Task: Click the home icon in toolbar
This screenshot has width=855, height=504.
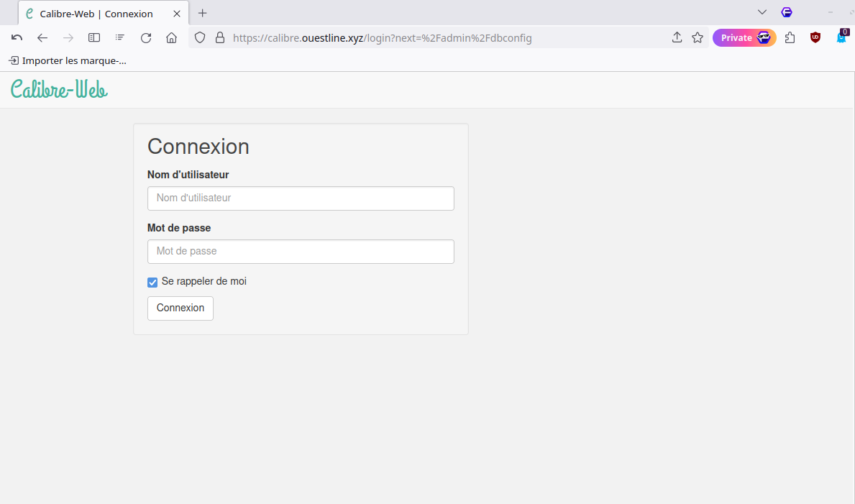Action: pos(171,38)
